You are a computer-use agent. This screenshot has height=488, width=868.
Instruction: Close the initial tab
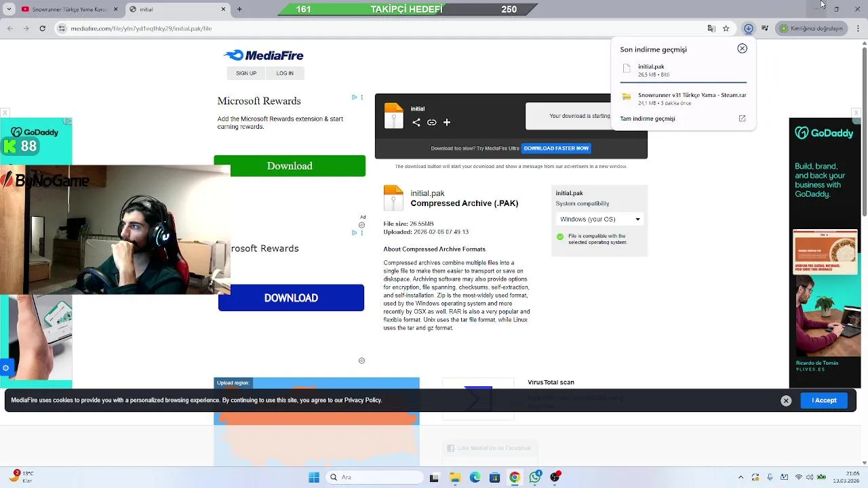223,9
